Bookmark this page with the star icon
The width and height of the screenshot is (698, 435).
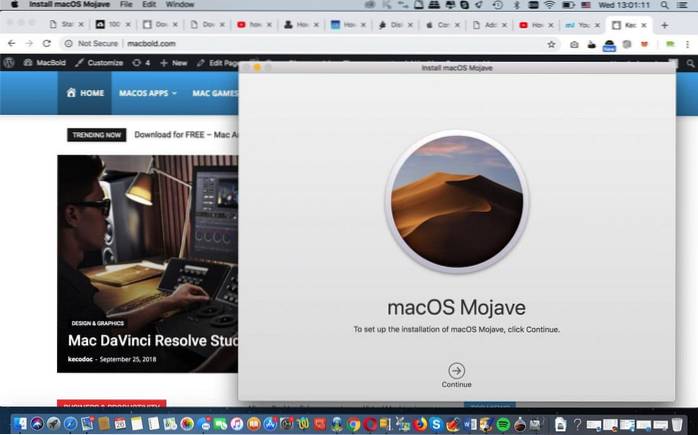click(551, 44)
